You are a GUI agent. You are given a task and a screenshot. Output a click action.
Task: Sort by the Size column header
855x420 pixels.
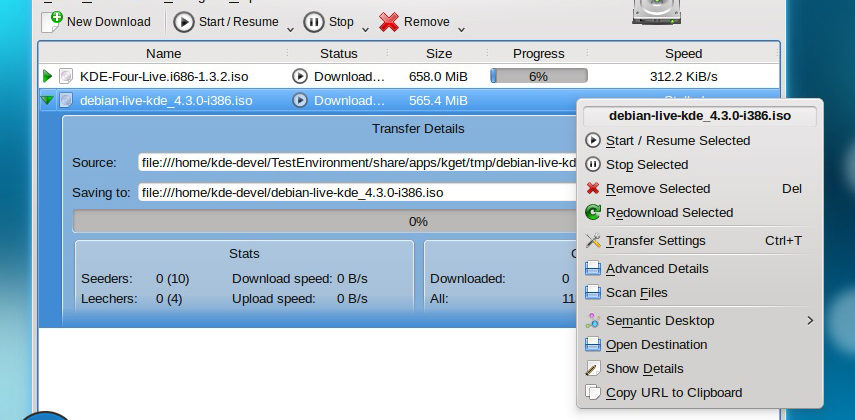439,53
